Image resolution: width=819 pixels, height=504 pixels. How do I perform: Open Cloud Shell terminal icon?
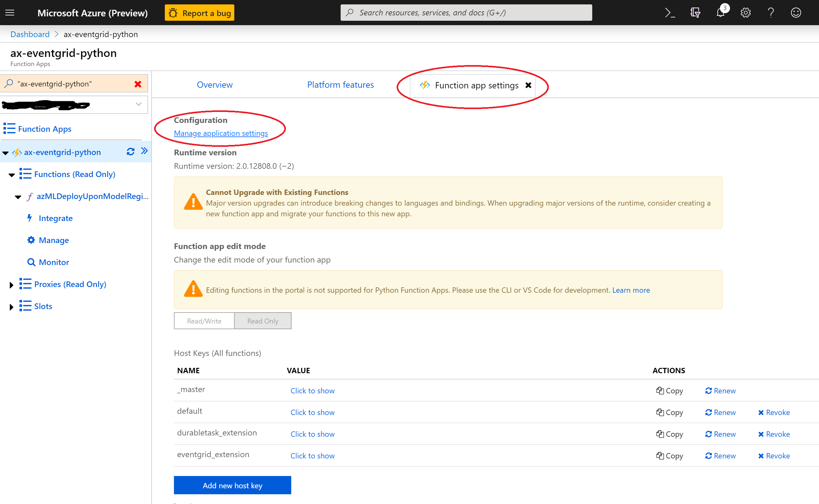670,13
